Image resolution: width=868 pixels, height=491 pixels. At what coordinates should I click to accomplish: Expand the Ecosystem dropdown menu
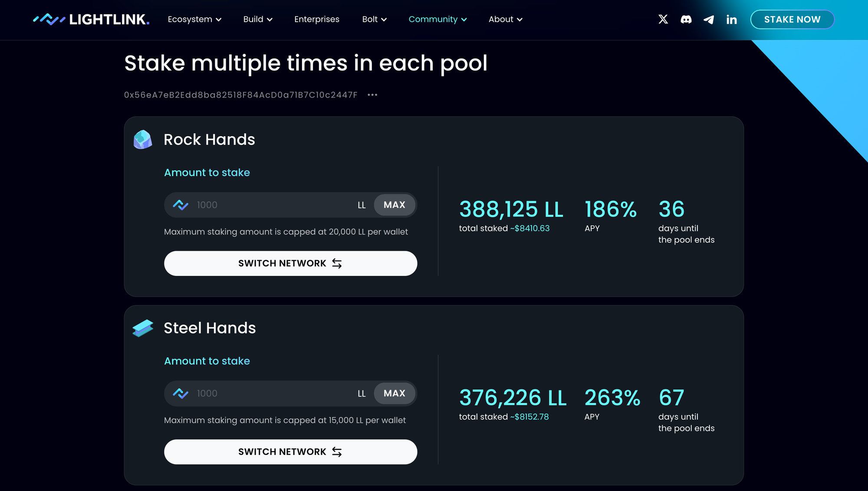(194, 20)
